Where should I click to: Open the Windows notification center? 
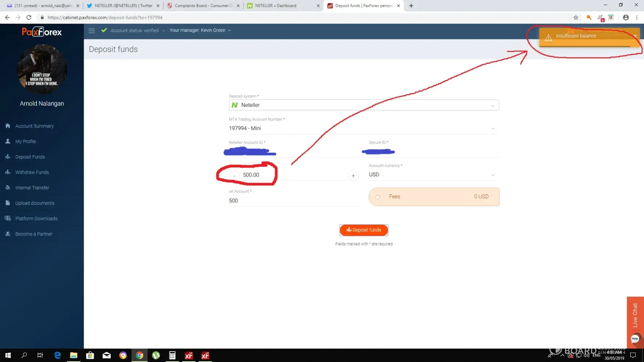(x=633, y=355)
